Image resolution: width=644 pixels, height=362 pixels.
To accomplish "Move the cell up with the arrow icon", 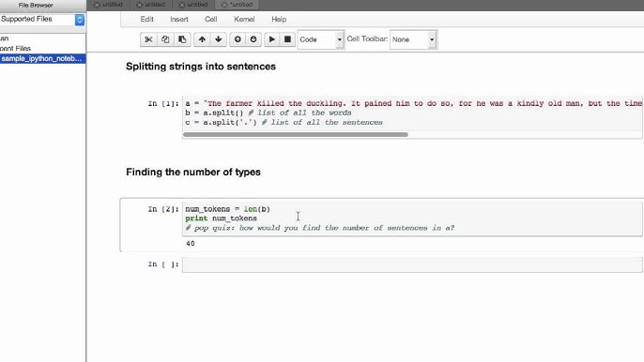I will click(x=202, y=39).
